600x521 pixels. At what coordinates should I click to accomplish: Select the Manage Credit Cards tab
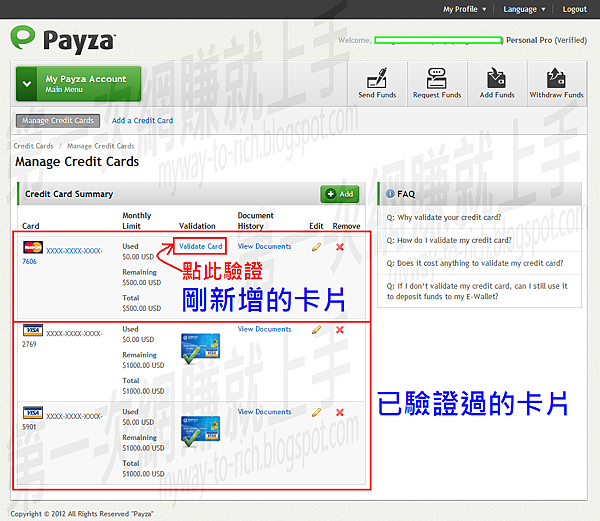point(58,120)
